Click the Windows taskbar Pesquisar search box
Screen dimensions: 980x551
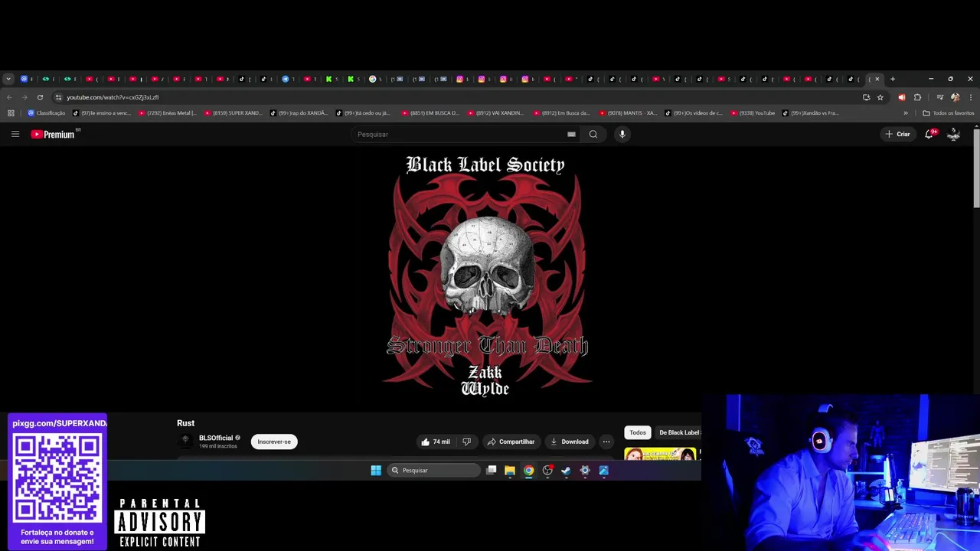tap(434, 471)
